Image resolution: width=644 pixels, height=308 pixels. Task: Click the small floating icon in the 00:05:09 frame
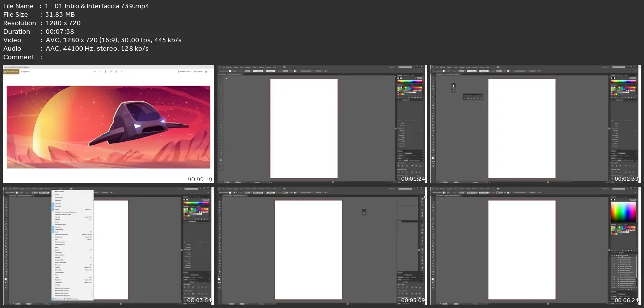point(364,212)
